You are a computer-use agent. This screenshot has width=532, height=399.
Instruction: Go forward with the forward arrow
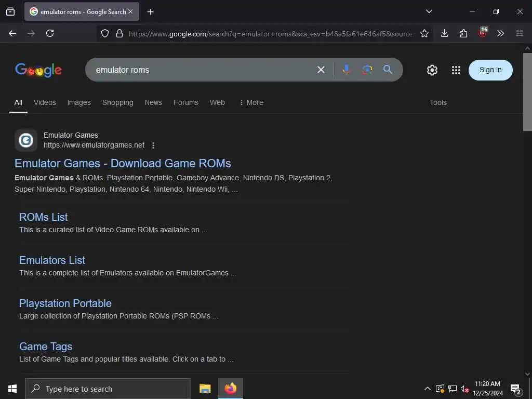tap(31, 33)
